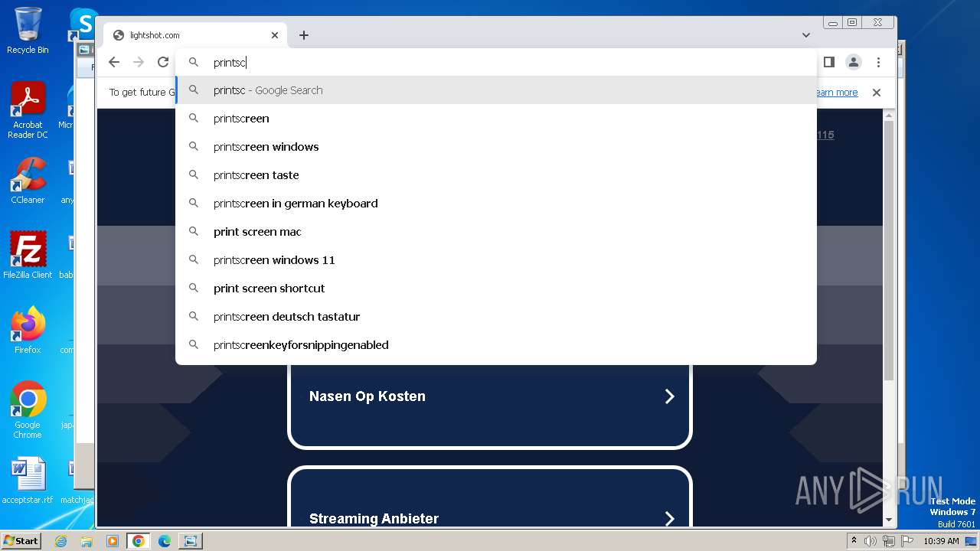The height and width of the screenshot is (551, 980).
Task: Open the tab search dropdown arrow
Action: click(806, 35)
